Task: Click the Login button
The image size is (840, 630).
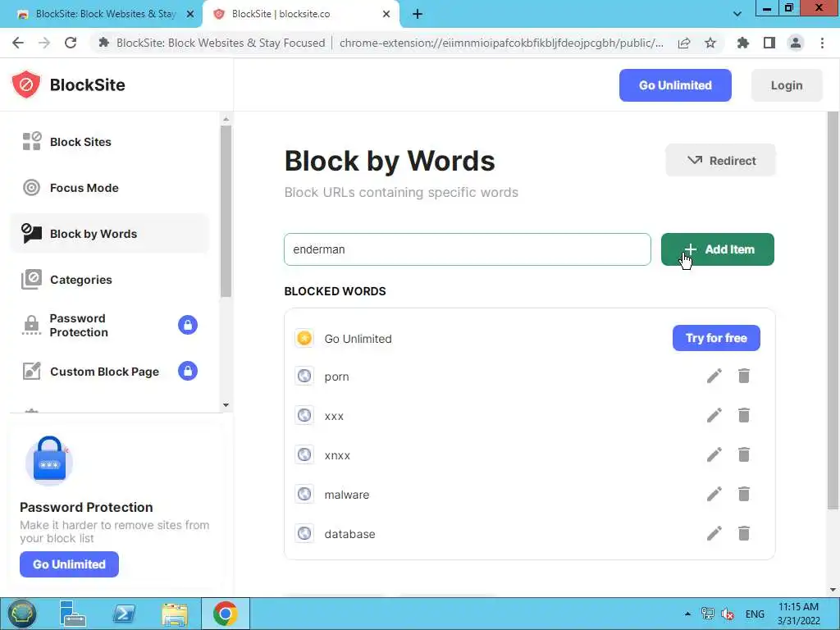Action: point(787,85)
